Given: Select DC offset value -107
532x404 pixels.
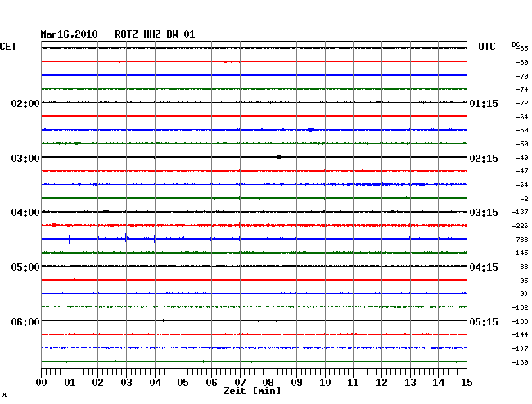Looking at the screenshot, I should [x=520, y=348].
